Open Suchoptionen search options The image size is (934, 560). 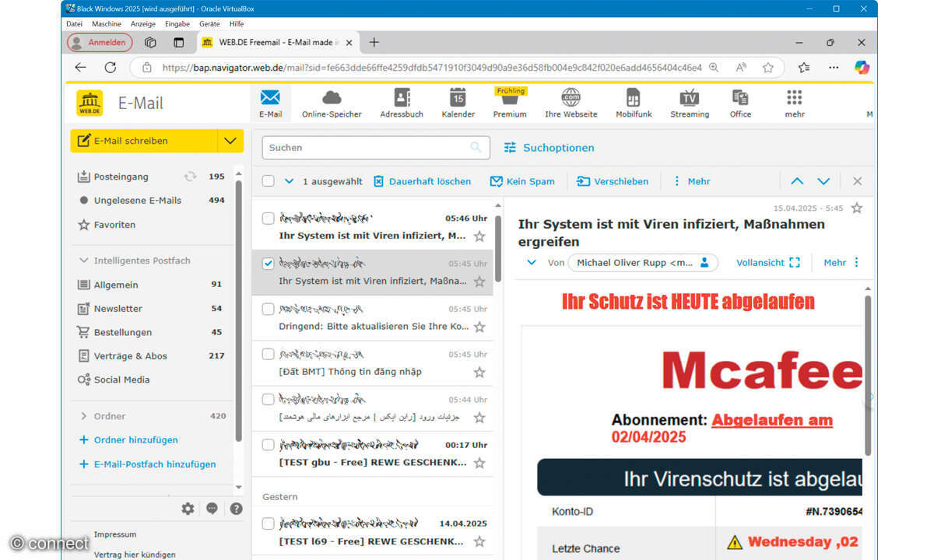(550, 147)
